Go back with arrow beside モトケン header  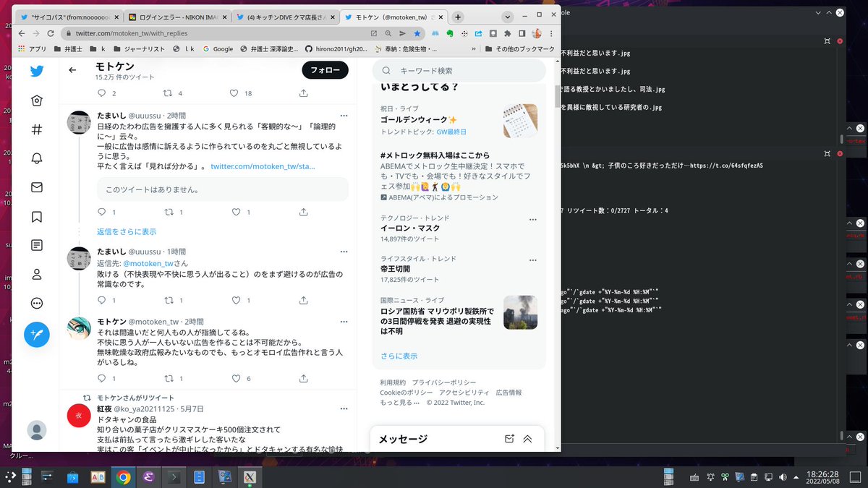[72, 70]
